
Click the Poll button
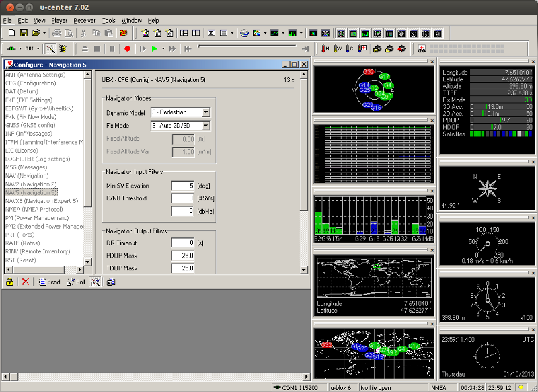point(76,282)
